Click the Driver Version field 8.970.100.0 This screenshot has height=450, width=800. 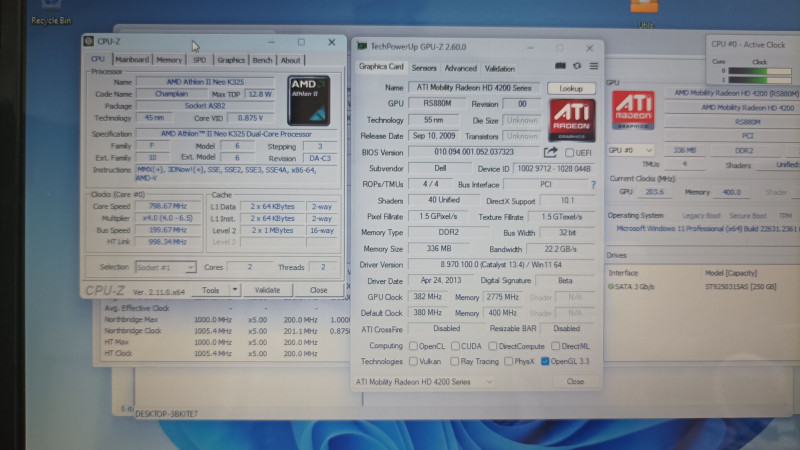click(x=501, y=265)
